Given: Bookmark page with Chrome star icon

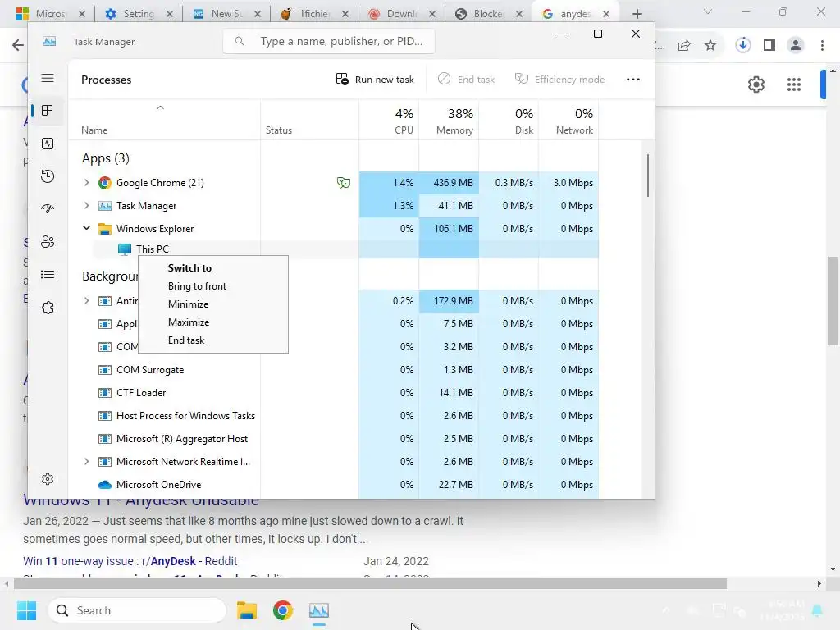Looking at the screenshot, I should pyautogui.click(x=710, y=46).
